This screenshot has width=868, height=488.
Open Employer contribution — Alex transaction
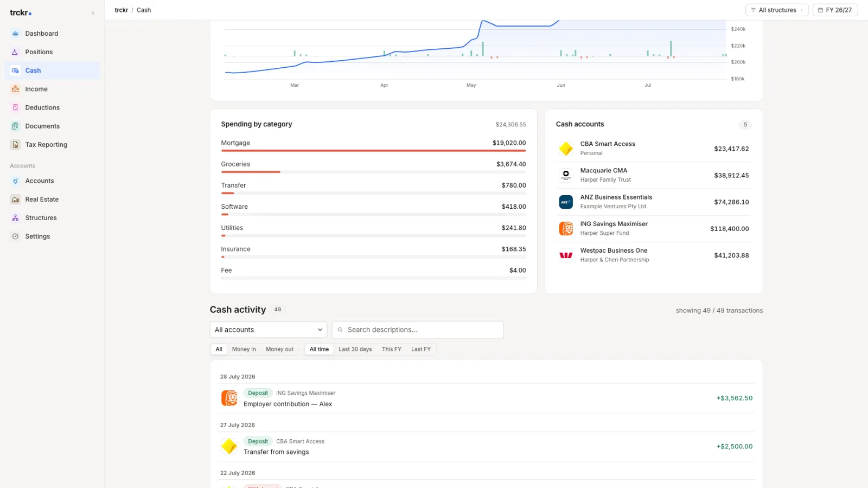click(487, 399)
